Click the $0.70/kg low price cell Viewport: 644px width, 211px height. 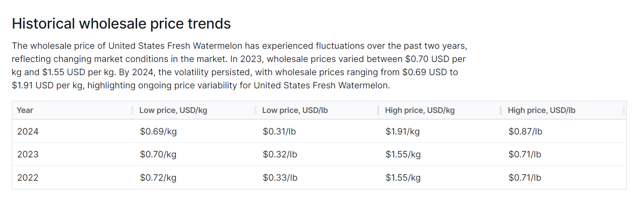point(158,154)
